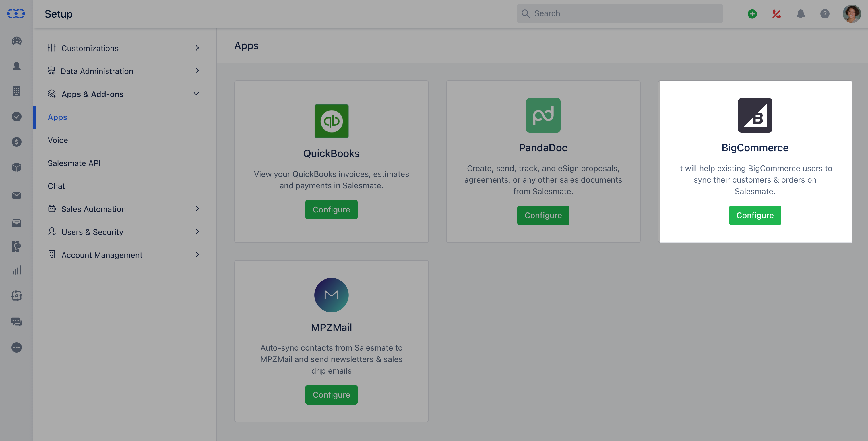Click the Users & Security label

(x=92, y=232)
